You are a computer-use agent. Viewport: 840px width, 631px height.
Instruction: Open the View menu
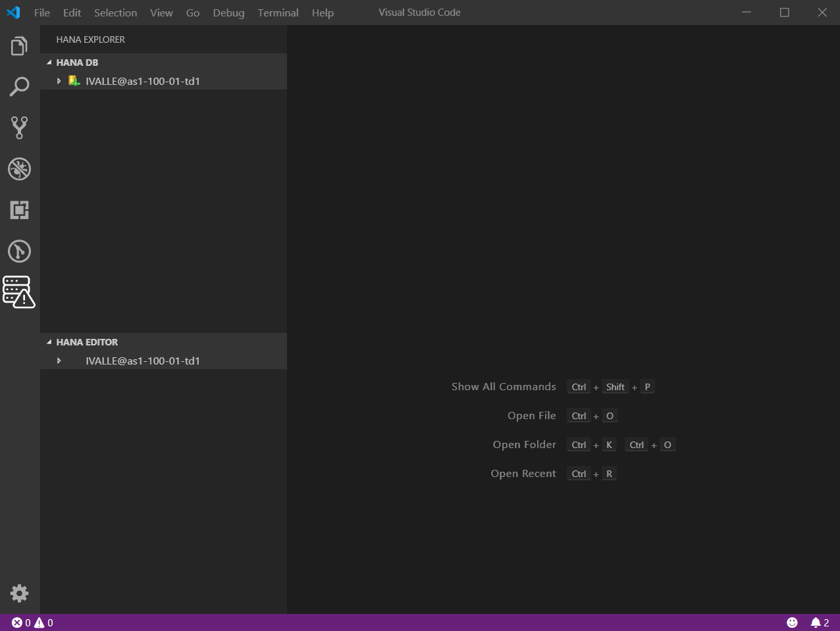161,13
